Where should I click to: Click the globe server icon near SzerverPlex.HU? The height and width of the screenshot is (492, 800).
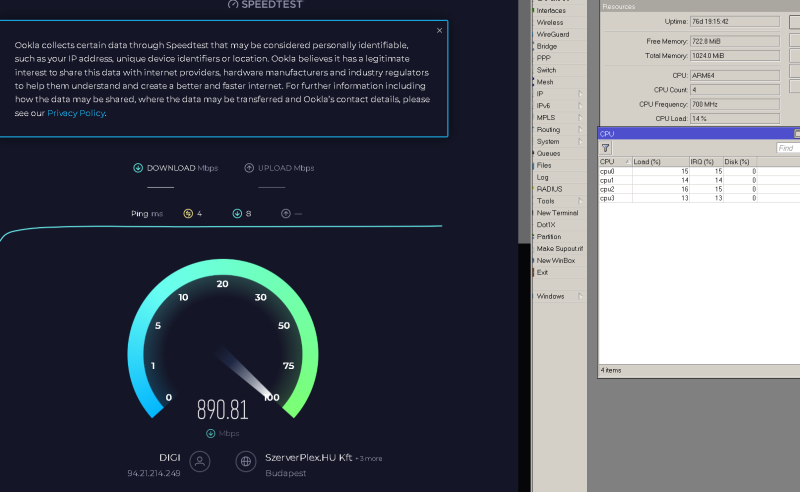point(246,461)
